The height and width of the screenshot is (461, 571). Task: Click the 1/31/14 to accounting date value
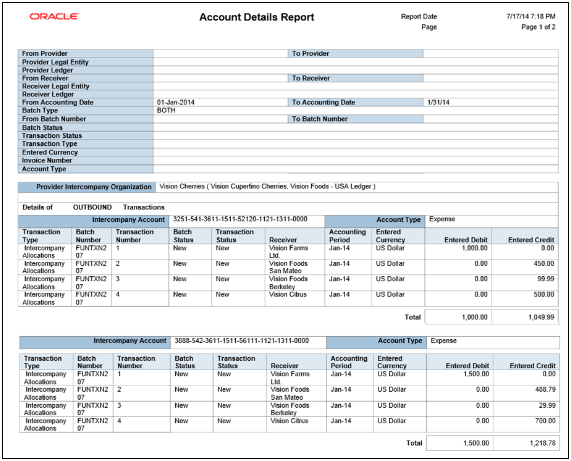pyautogui.click(x=438, y=102)
